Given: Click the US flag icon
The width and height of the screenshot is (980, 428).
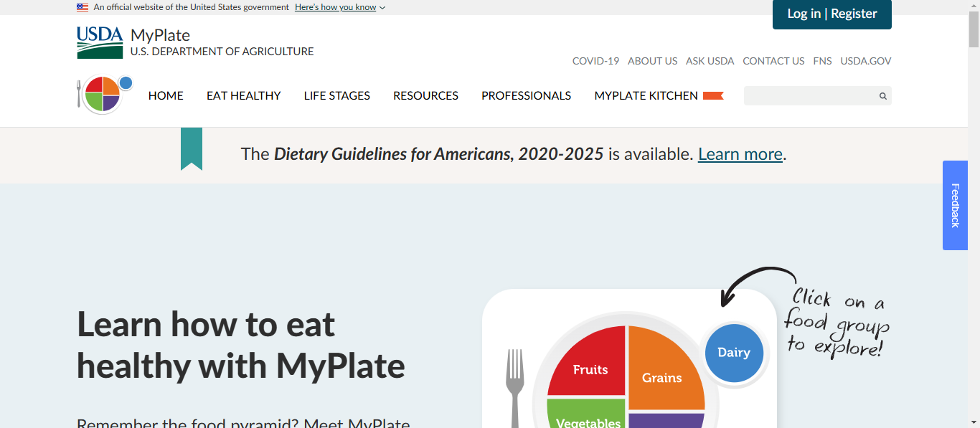Looking at the screenshot, I should 83,7.
